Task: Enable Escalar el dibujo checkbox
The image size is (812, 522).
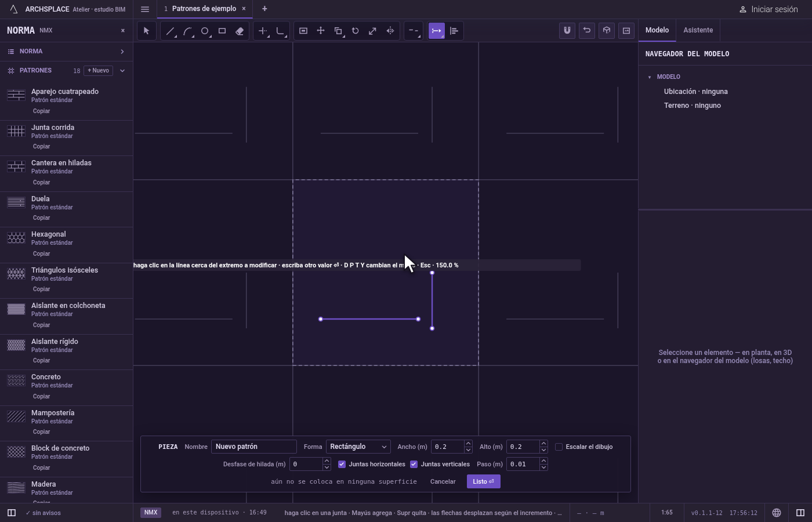Action: click(x=559, y=447)
